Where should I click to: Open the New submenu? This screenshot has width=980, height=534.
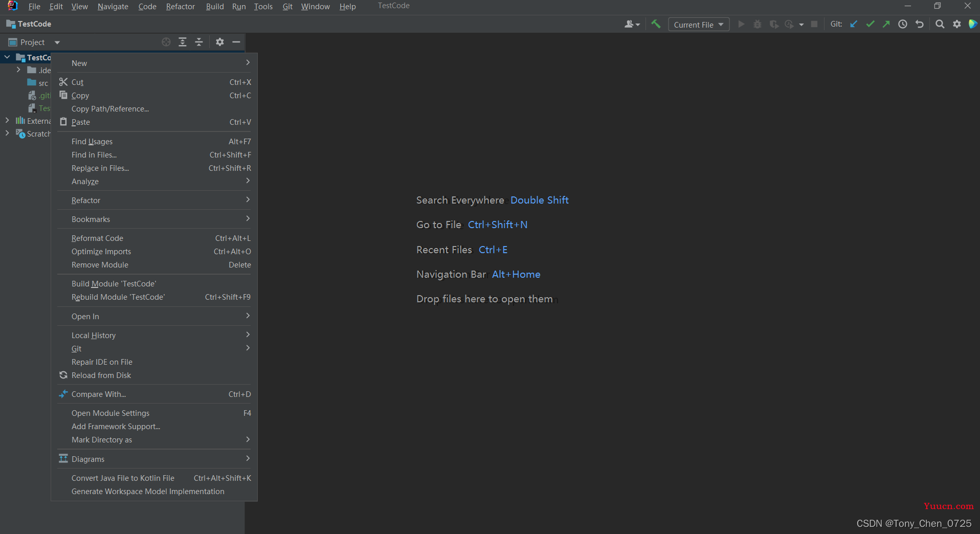pyautogui.click(x=154, y=63)
